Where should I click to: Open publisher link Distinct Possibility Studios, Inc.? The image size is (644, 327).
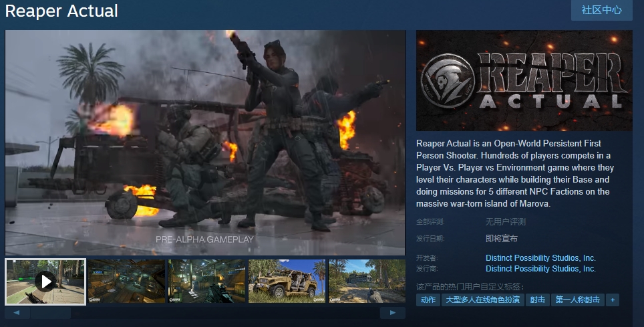pyautogui.click(x=540, y=269)
